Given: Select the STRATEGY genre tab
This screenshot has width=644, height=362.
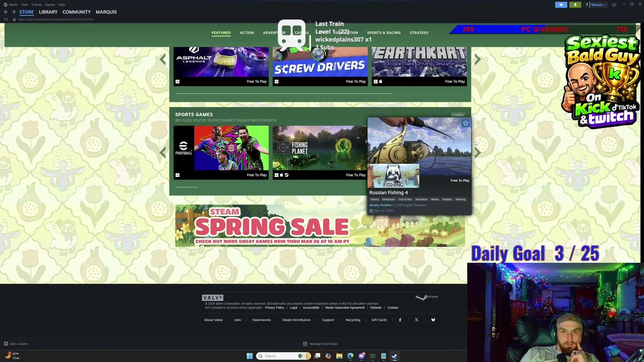Looking at the screenshot, I should pos(419,33).
